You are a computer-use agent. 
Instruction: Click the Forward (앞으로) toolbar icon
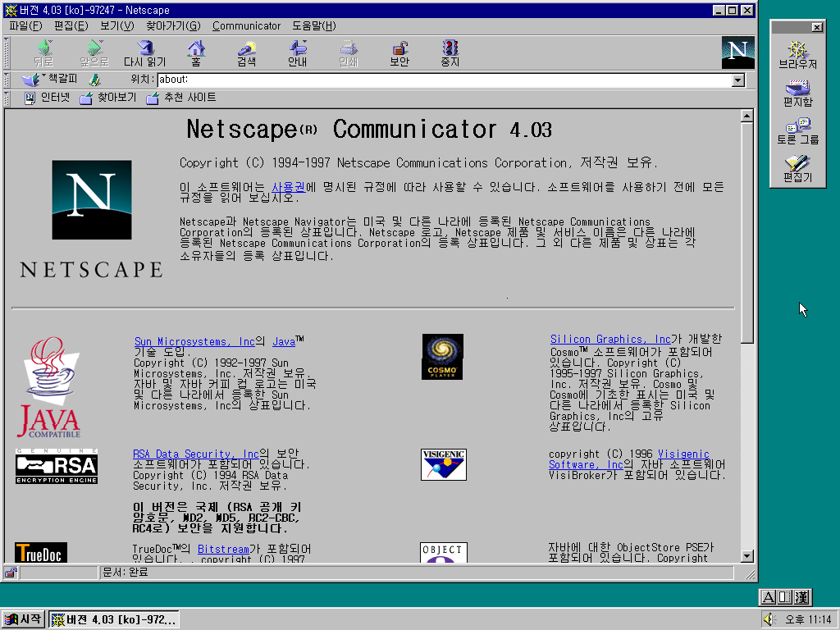(x=94, y=53)
